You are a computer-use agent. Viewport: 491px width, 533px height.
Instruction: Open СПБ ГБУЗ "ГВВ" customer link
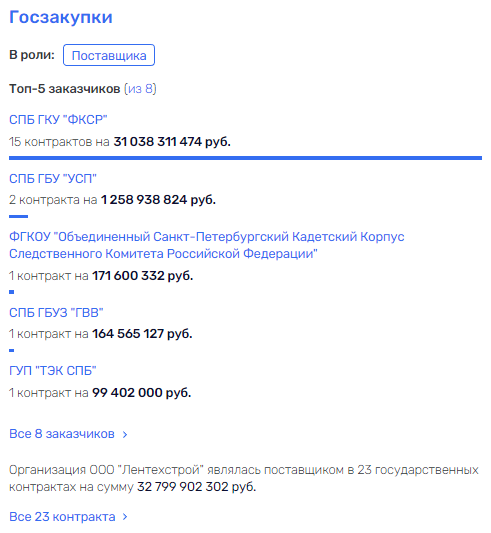[56, 312]
